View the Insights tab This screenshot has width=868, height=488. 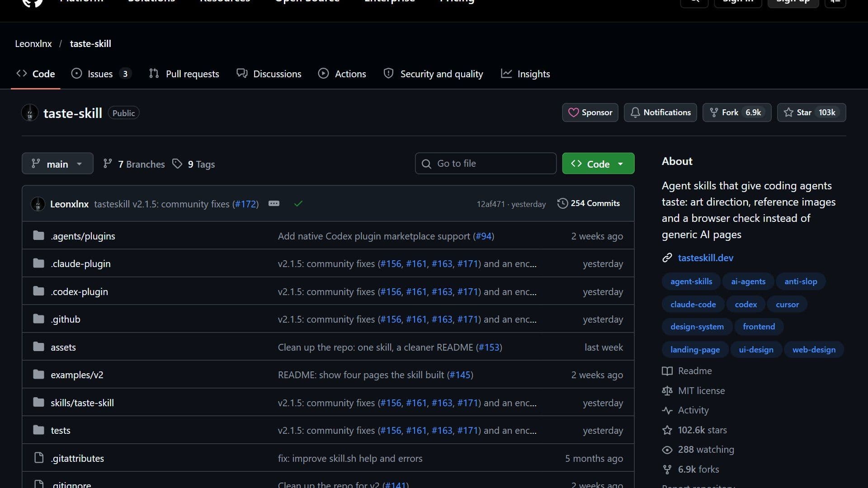point(525,74)
